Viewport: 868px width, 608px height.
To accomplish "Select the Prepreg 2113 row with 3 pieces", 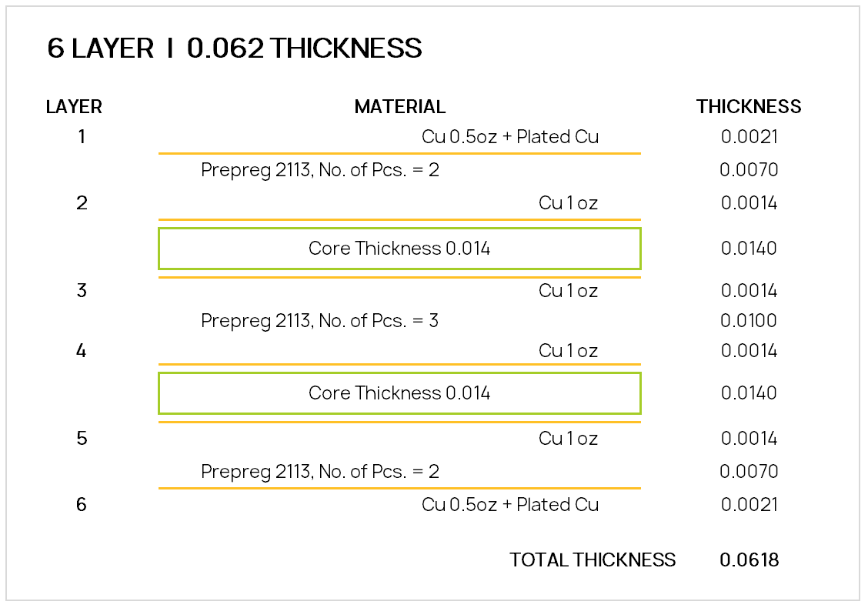I will click(x=320, y=321).
